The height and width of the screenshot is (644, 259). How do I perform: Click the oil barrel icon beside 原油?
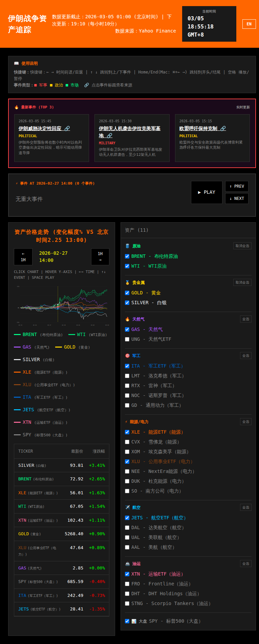[x=127, y=246]
